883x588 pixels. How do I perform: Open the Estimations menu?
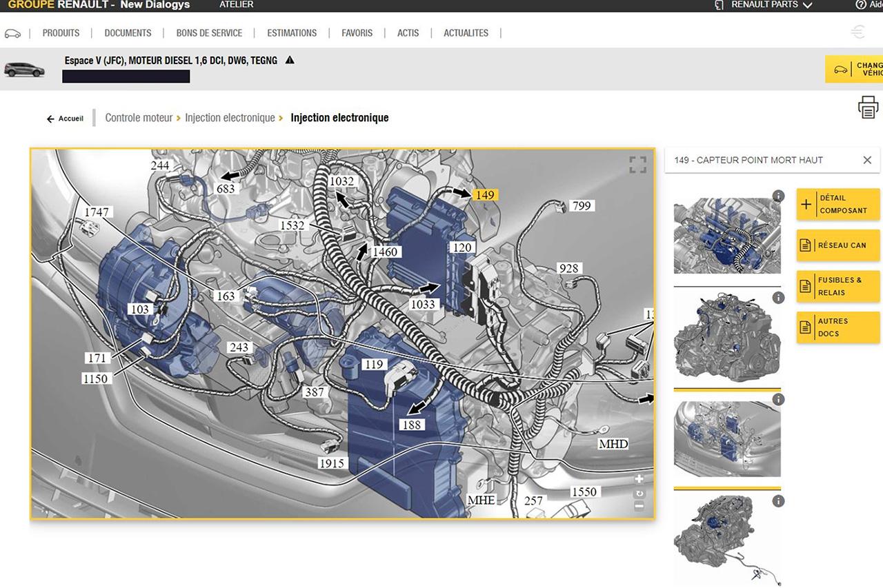point(292,32)
